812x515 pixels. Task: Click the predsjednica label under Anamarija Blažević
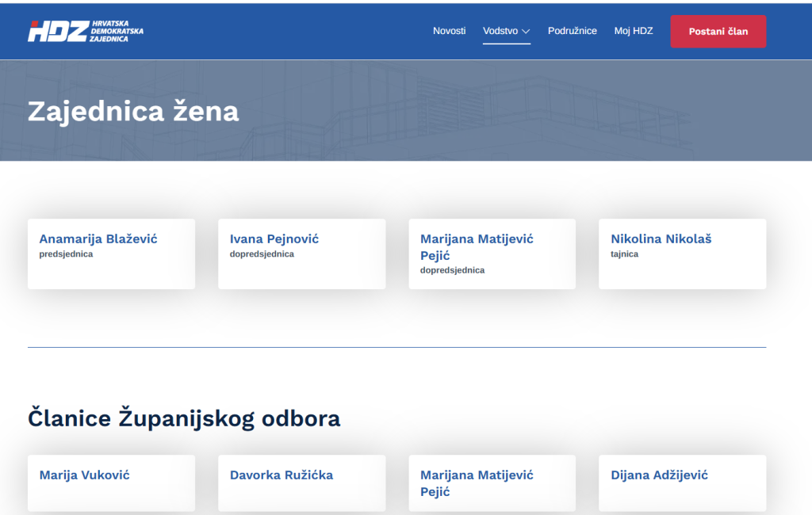pyautogui.click(x=67, y=254)
